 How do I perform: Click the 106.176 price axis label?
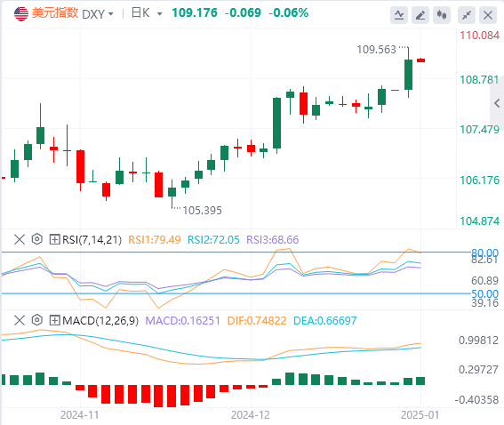click(x=480, y=180)
